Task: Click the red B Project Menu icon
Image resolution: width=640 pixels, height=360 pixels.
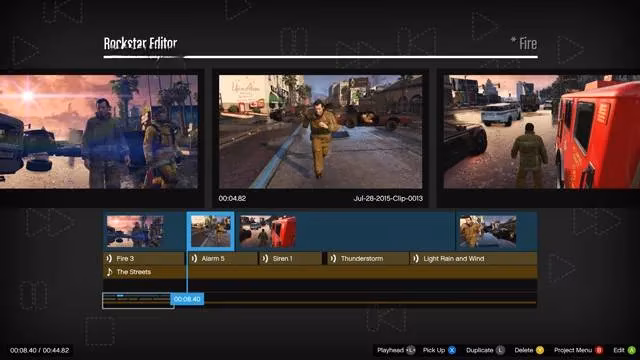Action: 599,350
